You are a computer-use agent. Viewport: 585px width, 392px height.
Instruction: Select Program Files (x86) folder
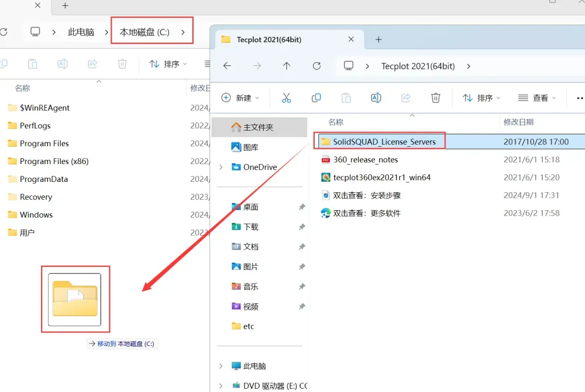point(48,161)
